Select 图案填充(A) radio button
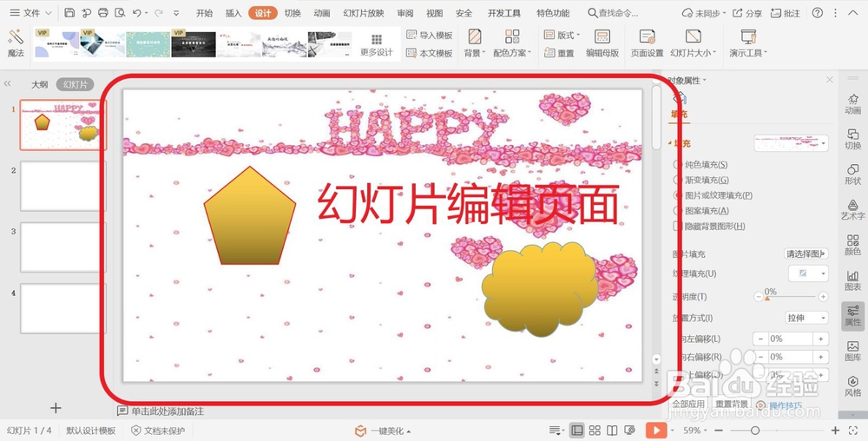This screenshot has width=868, height=441. click(x=678, y=211)
